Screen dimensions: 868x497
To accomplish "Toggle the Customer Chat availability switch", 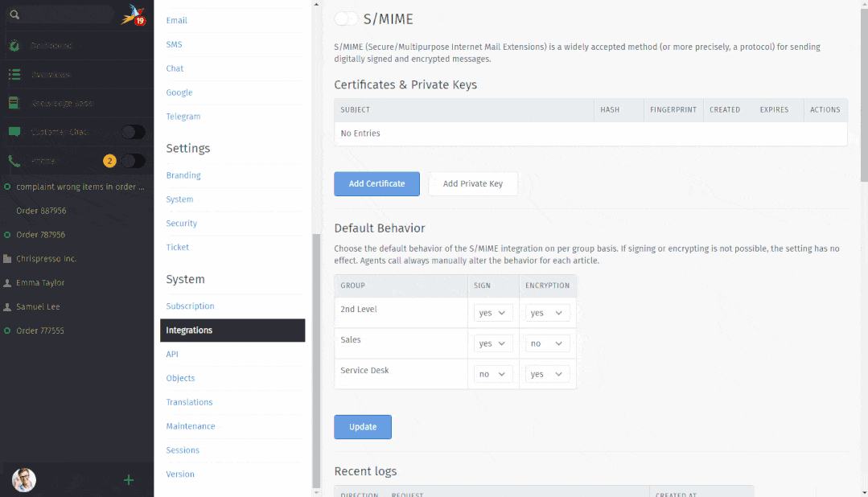I will pos(133,132).
